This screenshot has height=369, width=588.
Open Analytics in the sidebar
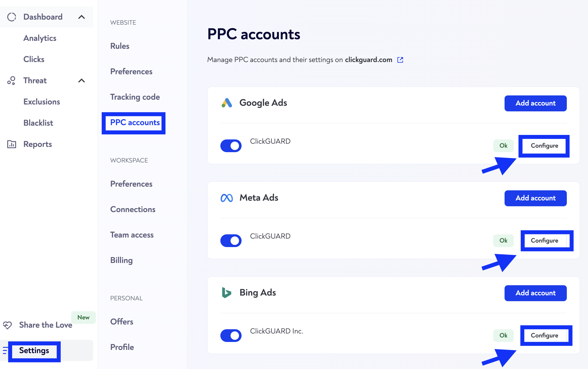point(40,38)
